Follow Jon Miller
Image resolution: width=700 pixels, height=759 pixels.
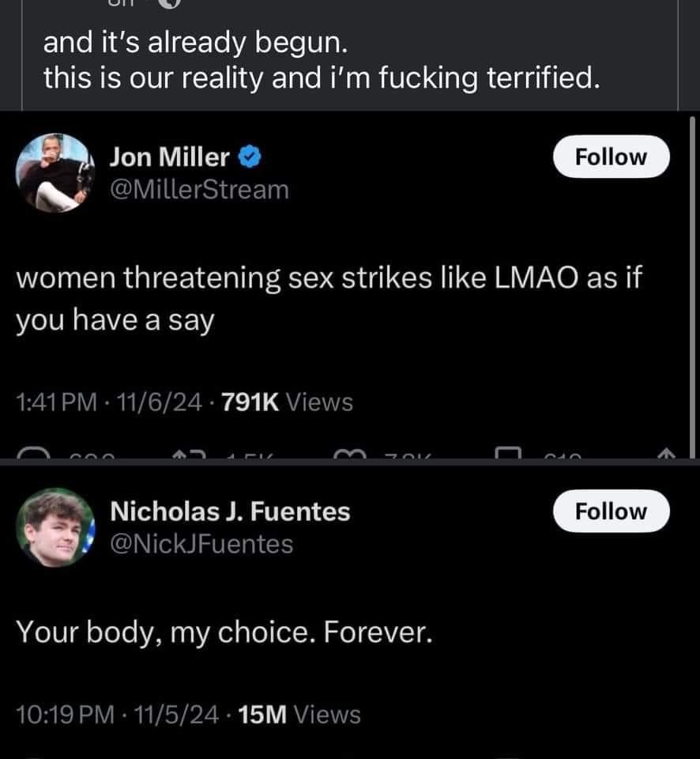611,157
